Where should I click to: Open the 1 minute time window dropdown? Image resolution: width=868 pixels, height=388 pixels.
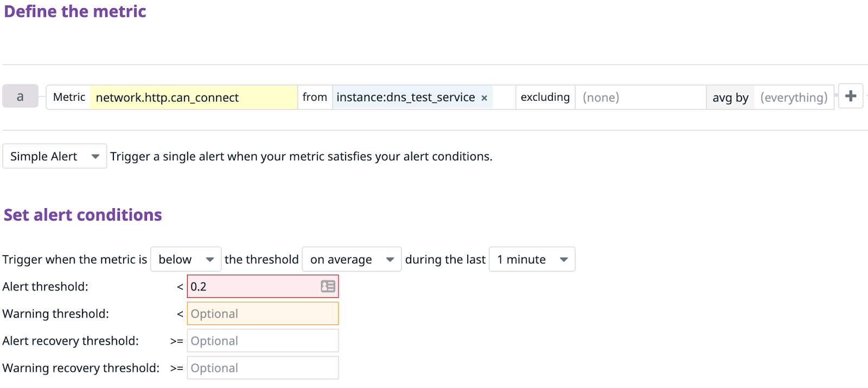tap(532, 260)
